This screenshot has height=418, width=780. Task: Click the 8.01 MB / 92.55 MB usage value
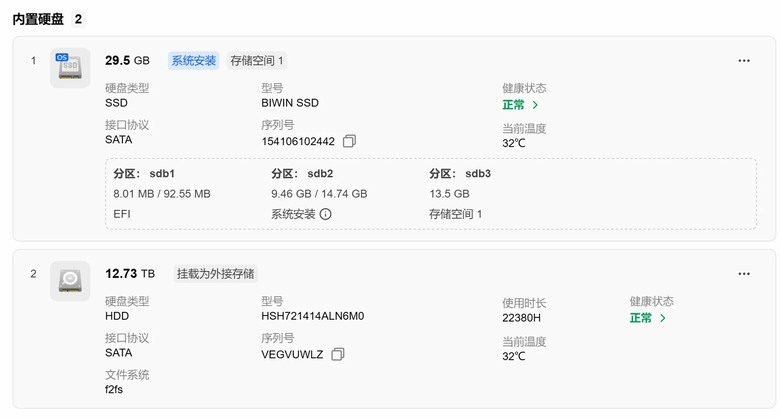coord(162,194)
